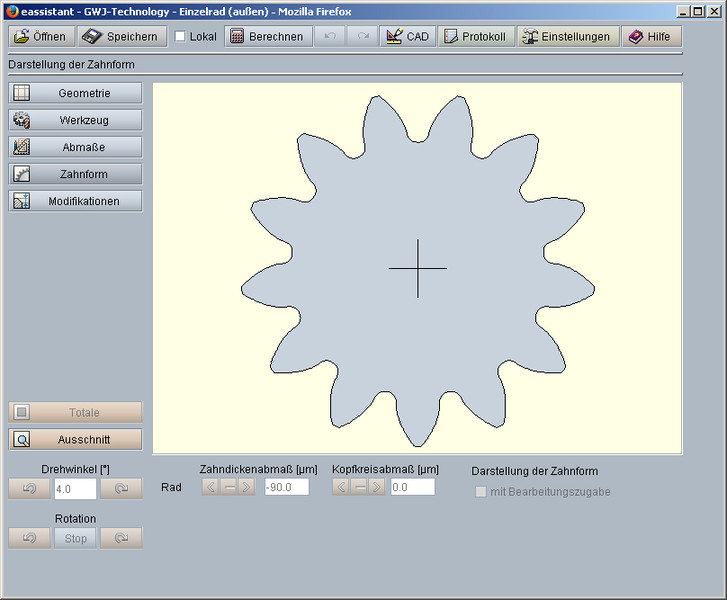Click the Kopfkreisabmaß value field
This screenshot has height=600, width=727.
[x=412, y=487]
